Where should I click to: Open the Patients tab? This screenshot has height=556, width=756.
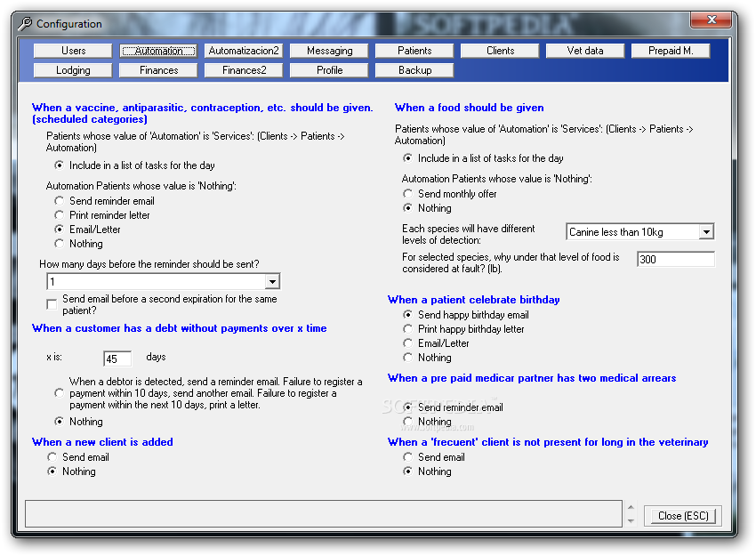pos(414,51)
